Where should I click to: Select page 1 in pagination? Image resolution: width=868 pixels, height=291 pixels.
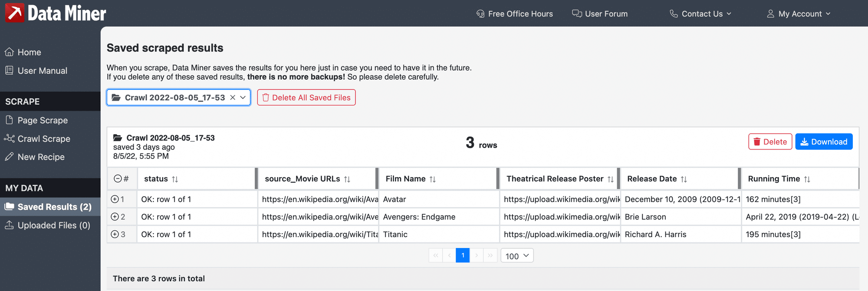[463, 255]
